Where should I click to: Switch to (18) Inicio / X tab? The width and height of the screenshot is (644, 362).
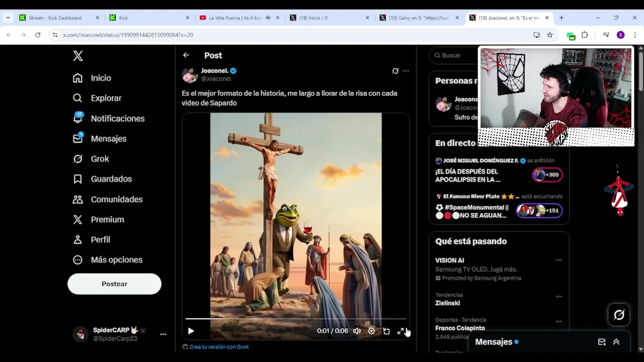pyautogui.click(x=330, y=18)
